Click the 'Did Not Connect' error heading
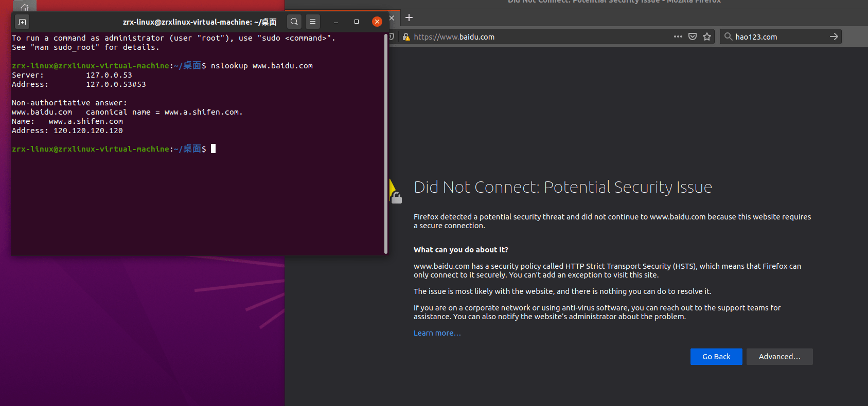Image resolution: width=868 pixels, height=406 pixels. (563, 187)
